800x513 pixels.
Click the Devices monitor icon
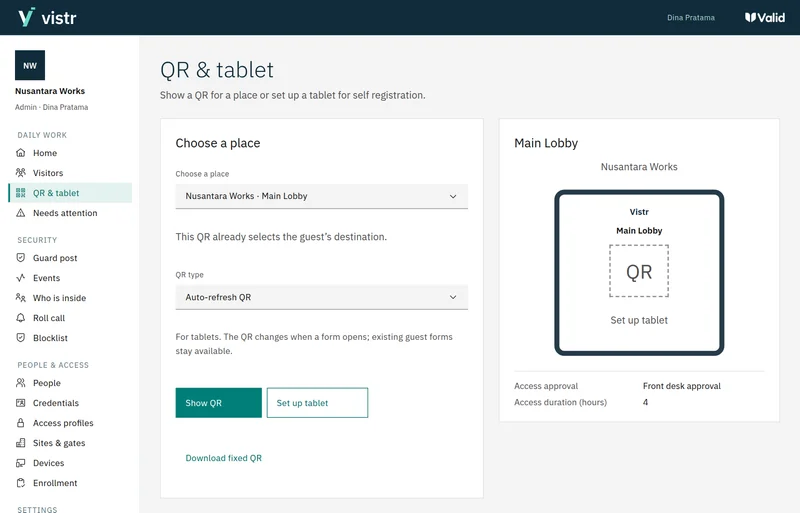pos(20,463)
